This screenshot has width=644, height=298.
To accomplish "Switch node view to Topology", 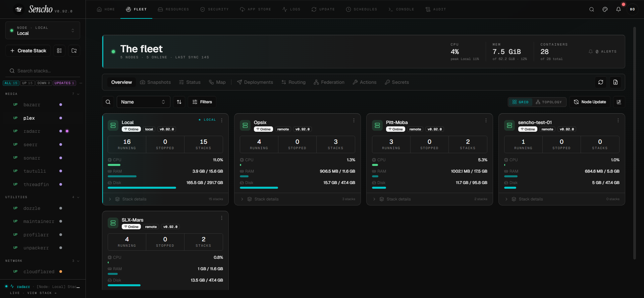I will [549, 102].
